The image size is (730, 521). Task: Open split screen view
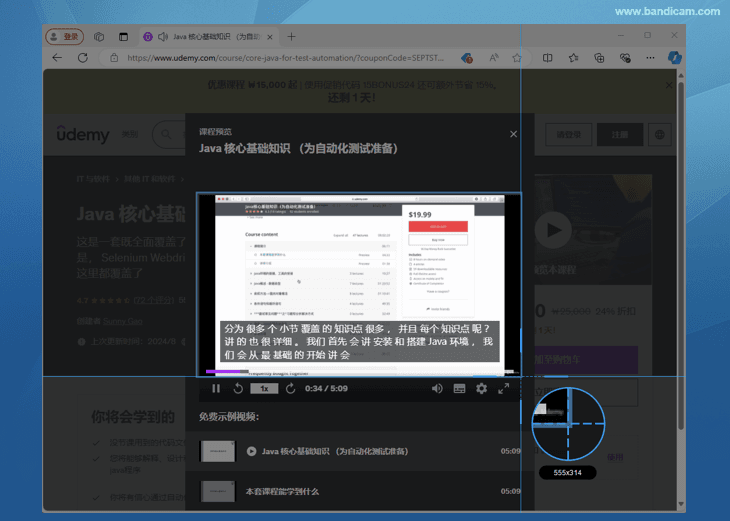[x=548, y=58]
